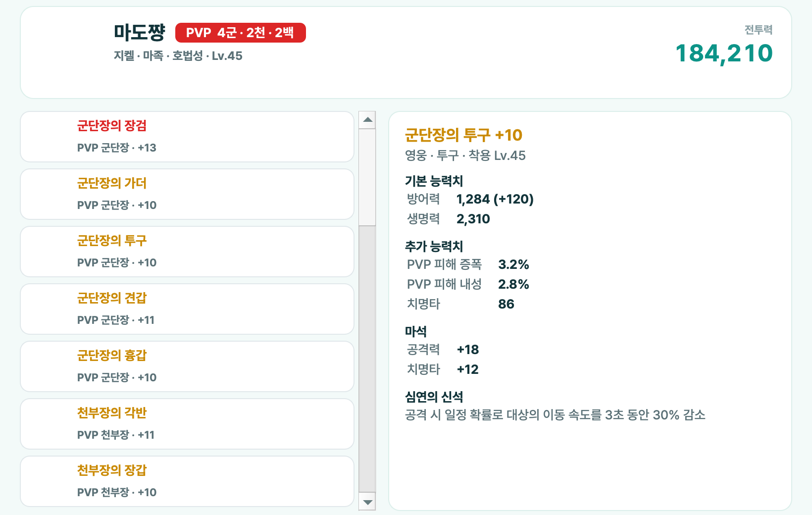The height and width of the screenshot is (515, 812).
Task: Click the 기본 능력치 heading
Action: point(434,181)
